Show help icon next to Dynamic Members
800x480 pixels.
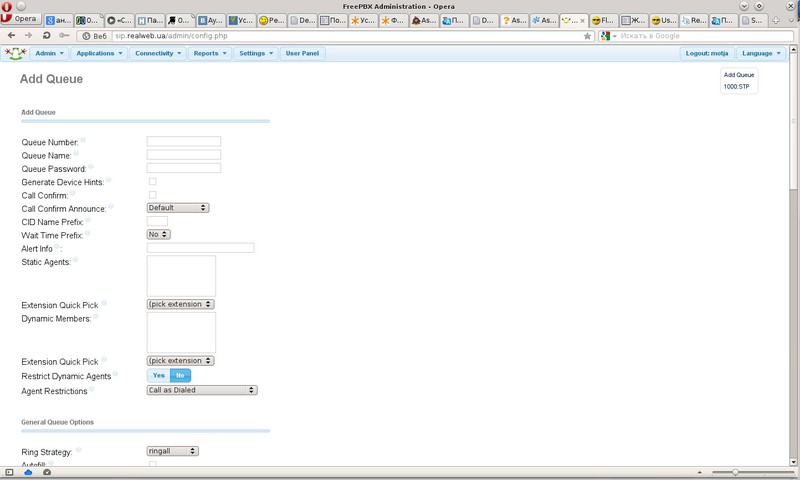95,316
